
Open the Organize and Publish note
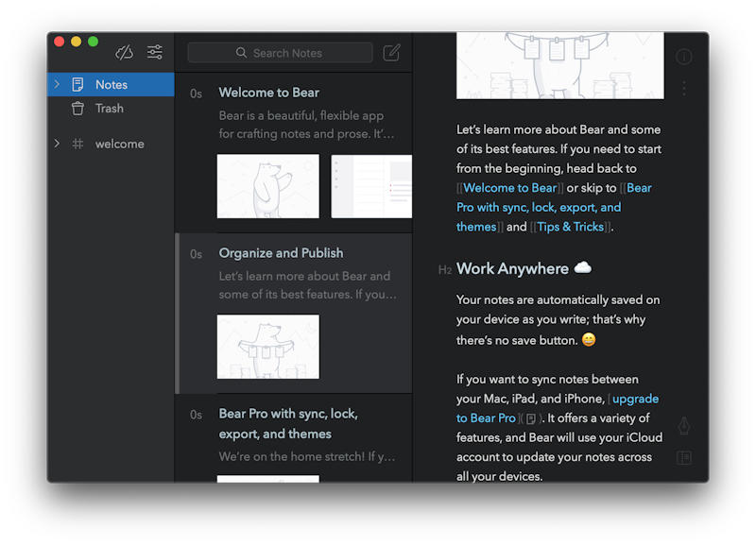294,314
